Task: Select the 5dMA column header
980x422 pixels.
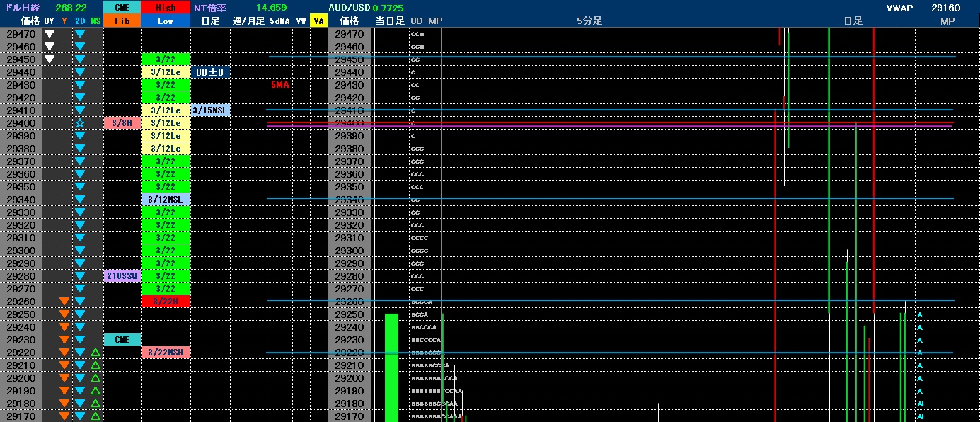Action: click(x=280, y=21)
